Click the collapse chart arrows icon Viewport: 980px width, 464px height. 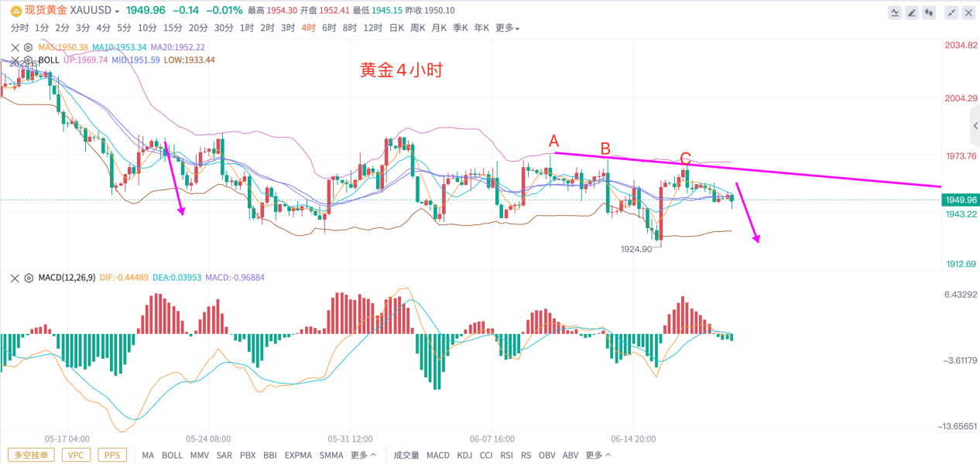point(951,12)
